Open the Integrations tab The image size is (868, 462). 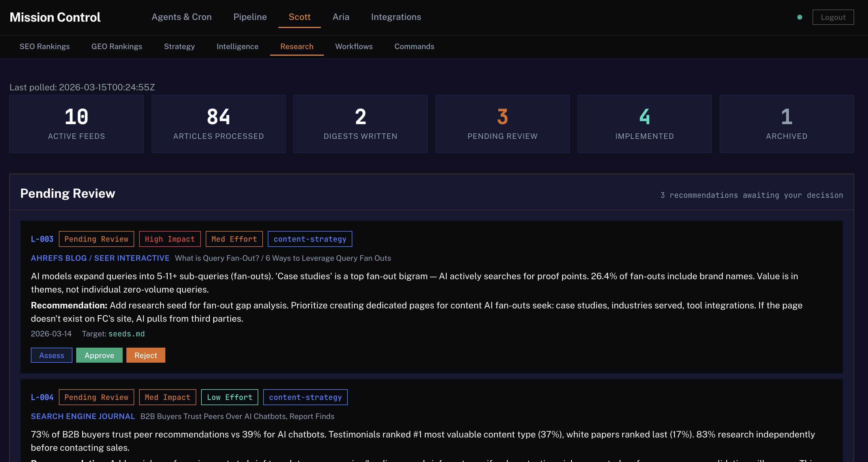point(396,16)
